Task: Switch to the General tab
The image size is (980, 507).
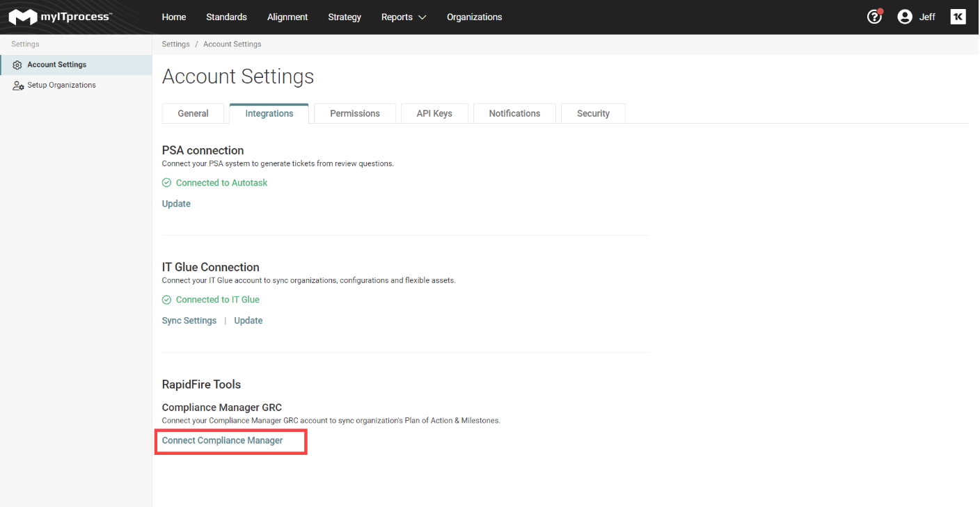Action: point(193,113)
